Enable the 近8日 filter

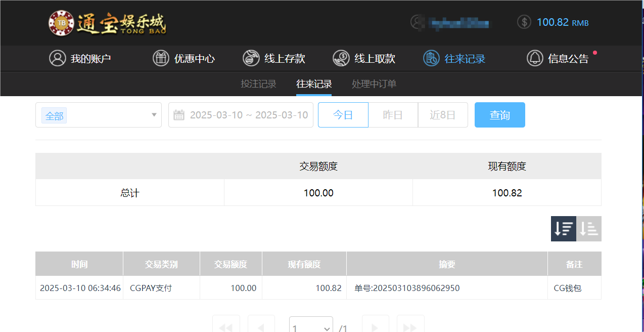(x=443, y=115)
